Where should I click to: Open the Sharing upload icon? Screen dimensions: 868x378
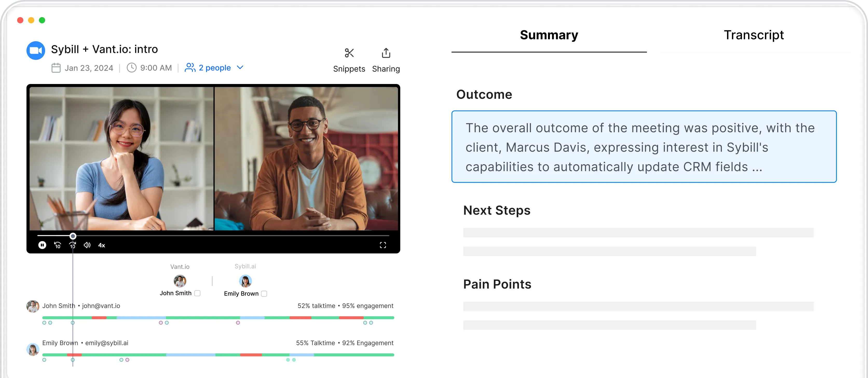click(386, 53)
